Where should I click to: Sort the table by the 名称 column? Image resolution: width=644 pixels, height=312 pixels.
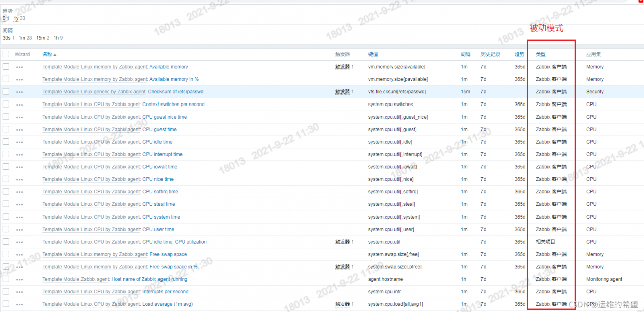49,54
